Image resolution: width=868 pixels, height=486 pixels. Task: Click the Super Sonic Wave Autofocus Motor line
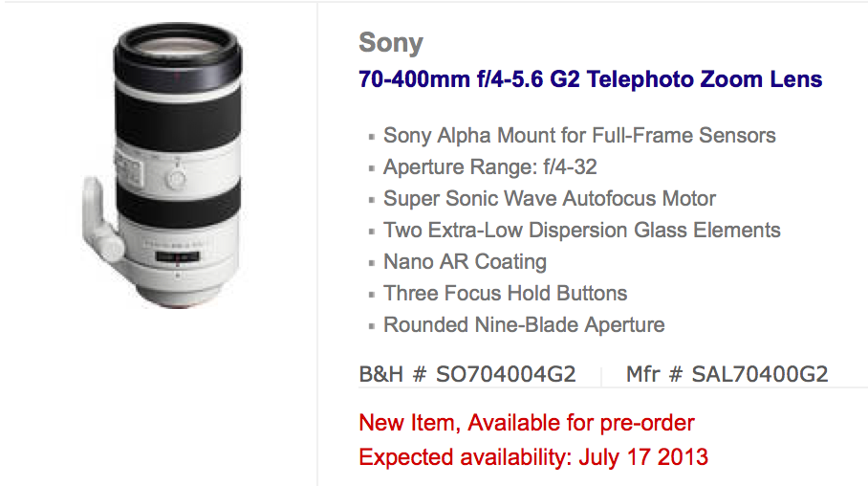(x=549, y=198)
